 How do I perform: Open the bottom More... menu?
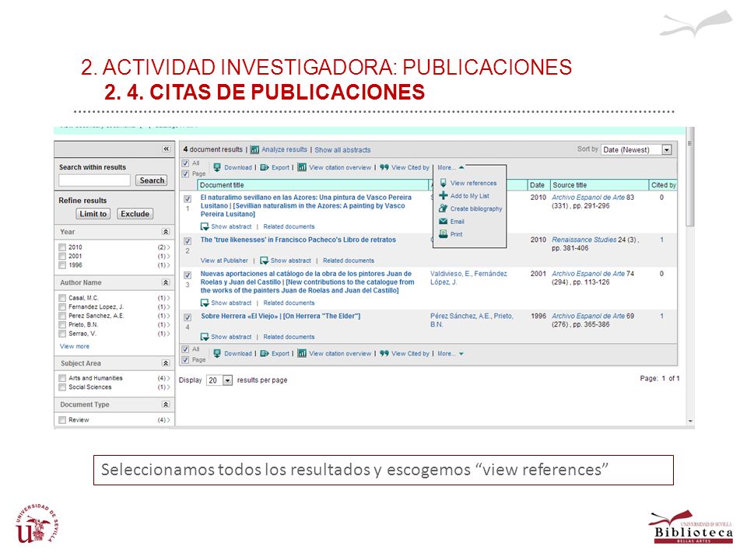click(451, 354)
